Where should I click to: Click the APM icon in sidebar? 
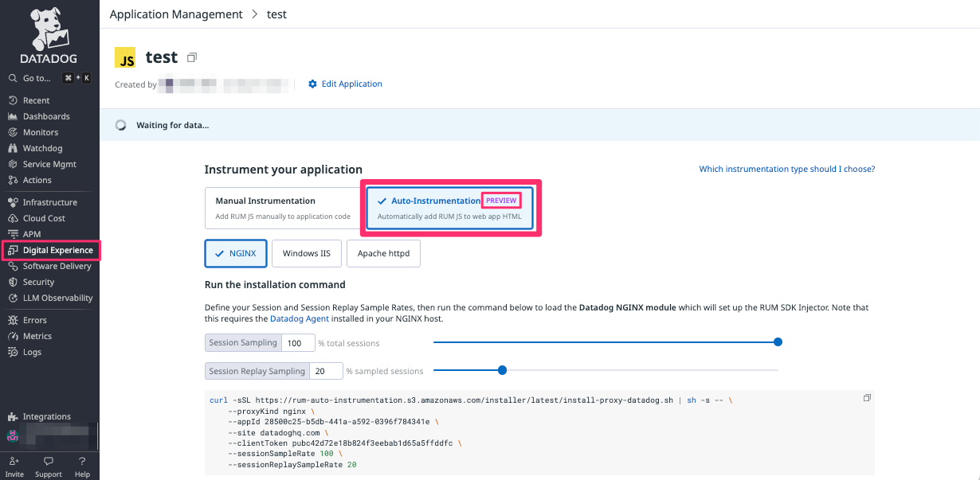pyautogui.click(x=13, y=234)
